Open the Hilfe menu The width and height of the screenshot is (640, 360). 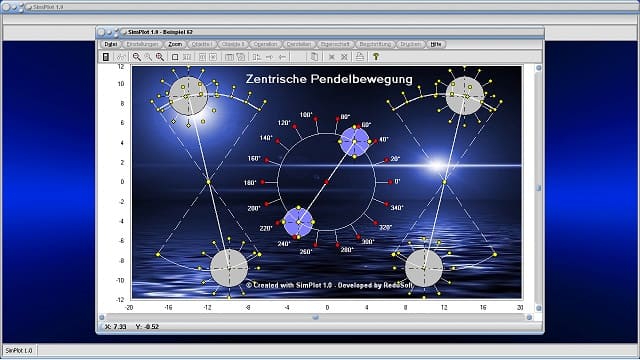(x=436, y=44)
